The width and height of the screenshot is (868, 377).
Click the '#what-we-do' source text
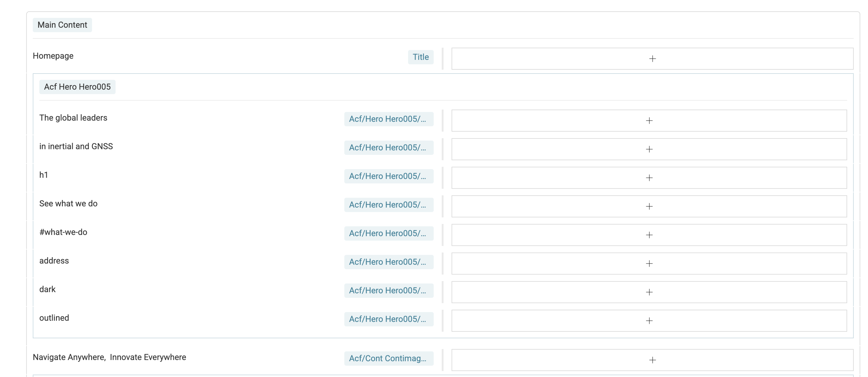[x=63, y=233]
